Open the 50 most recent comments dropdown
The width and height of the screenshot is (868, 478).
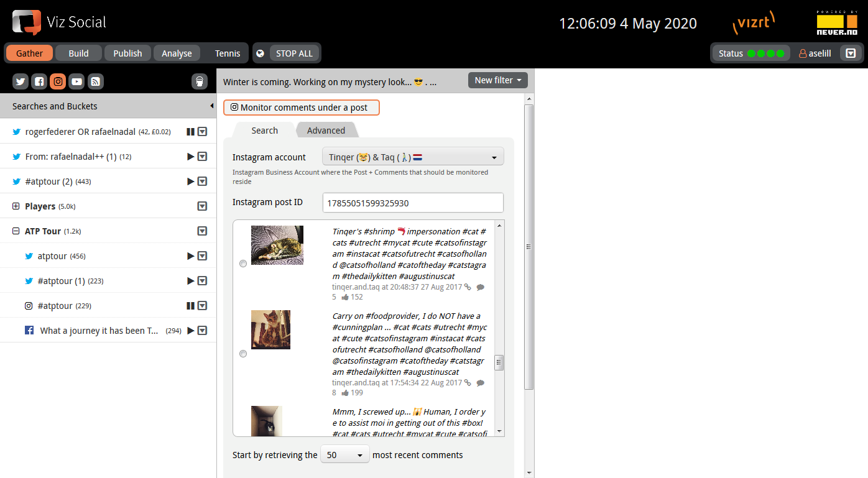(x=345, y=455)
